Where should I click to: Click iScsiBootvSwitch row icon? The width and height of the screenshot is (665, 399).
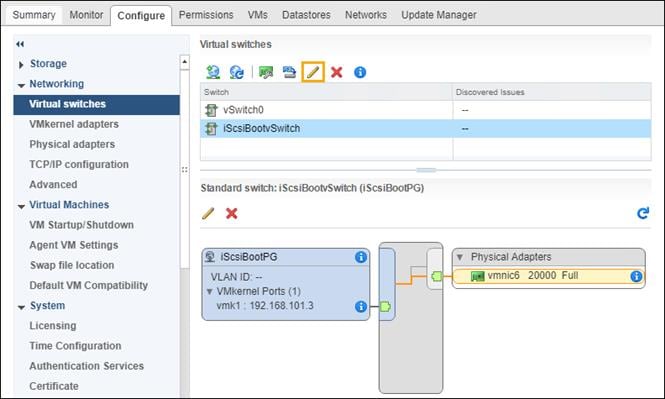click(211, 128)
